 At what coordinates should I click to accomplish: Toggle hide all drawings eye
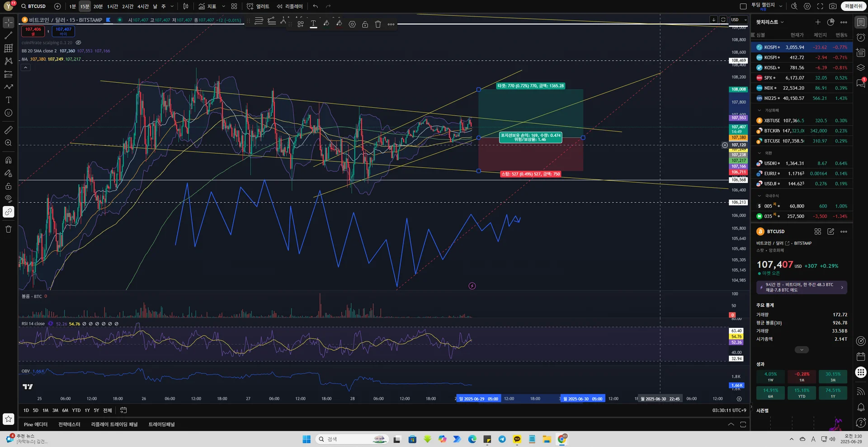point(9,199)
